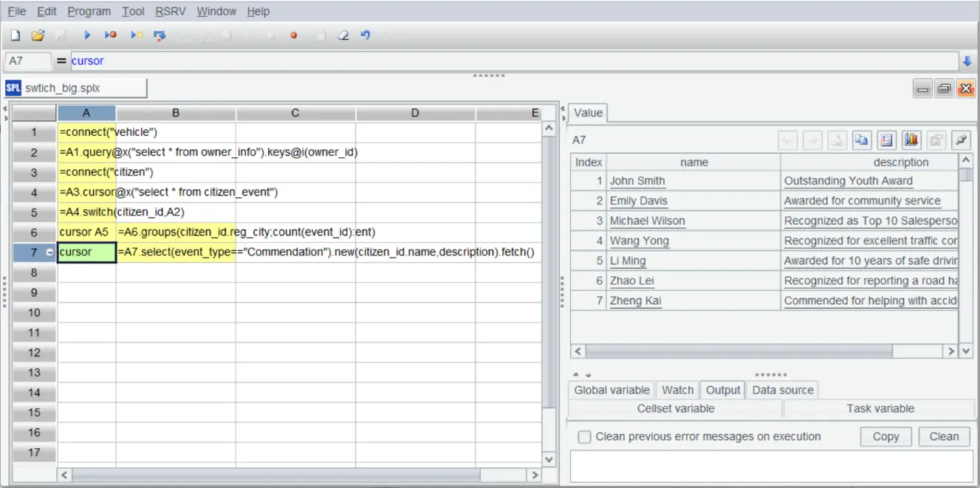This screenshot has height=488, width=980.
Task: Select cell A2 with owner_info query
Action: coord(86,152)
